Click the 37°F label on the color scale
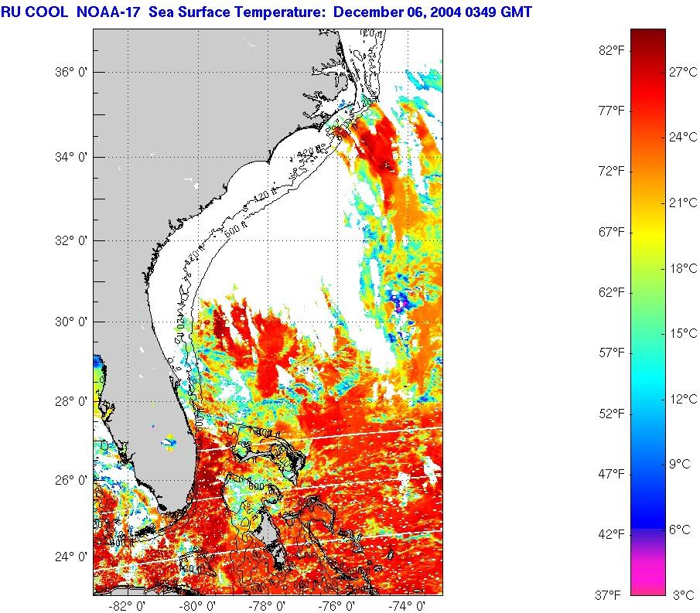The height and width of the screenshot is (613, 700). [607, 594]
